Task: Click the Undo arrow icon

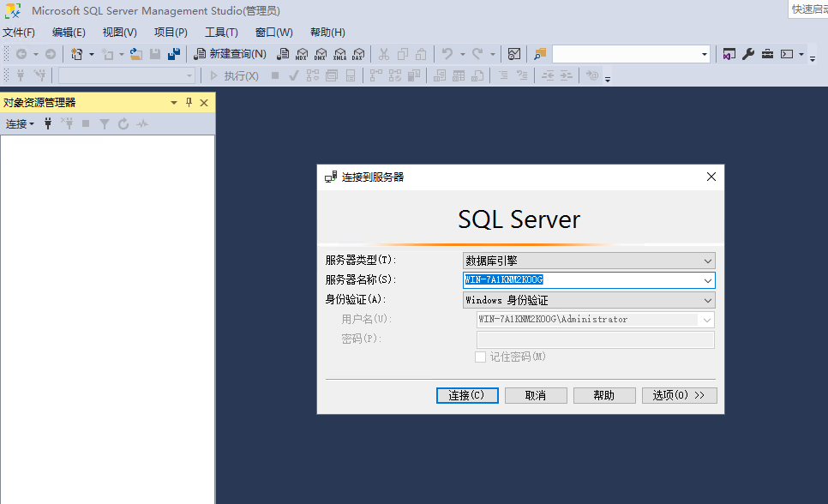Action: click(447, 54)
